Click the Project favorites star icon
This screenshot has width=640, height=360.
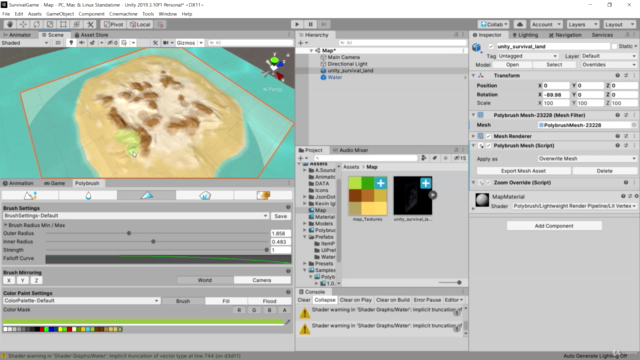click(x=446, y=158)
